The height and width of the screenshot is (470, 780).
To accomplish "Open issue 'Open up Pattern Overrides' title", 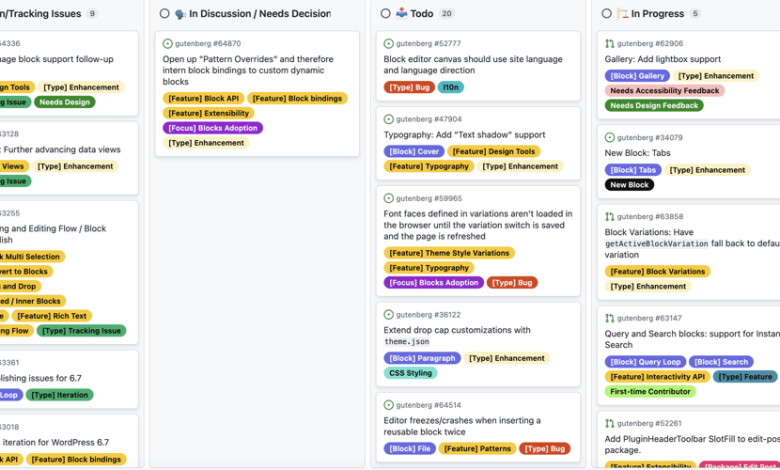I will click(x=248, y=70).
